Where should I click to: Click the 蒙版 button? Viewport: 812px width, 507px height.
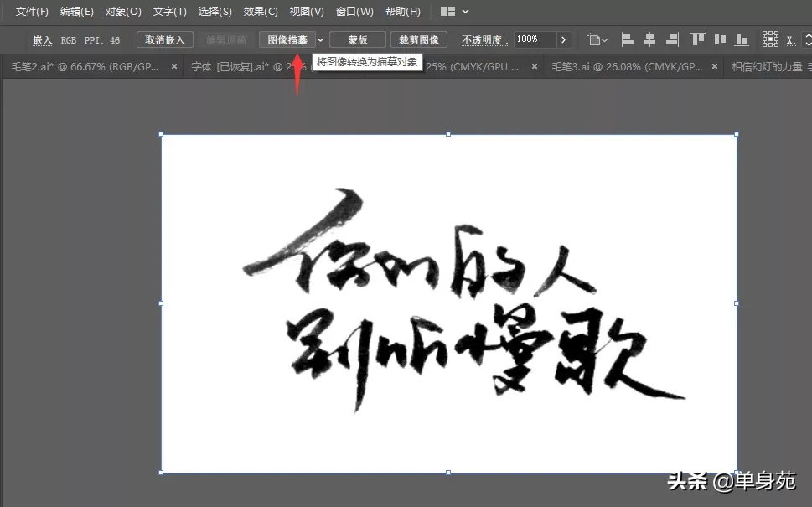(357, 40)
